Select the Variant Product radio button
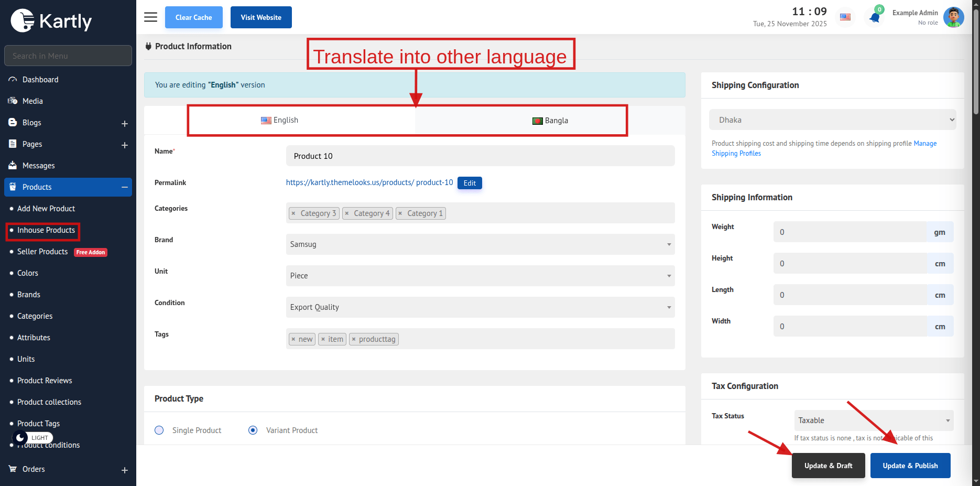 coord(253,430)
